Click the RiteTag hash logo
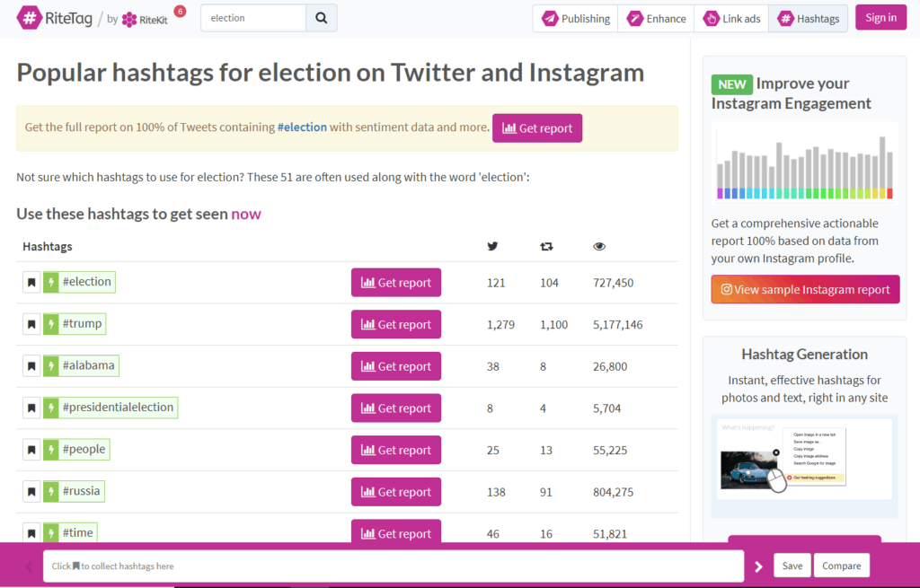The height and width of the screenshot is (588, 920). point(28,17)
